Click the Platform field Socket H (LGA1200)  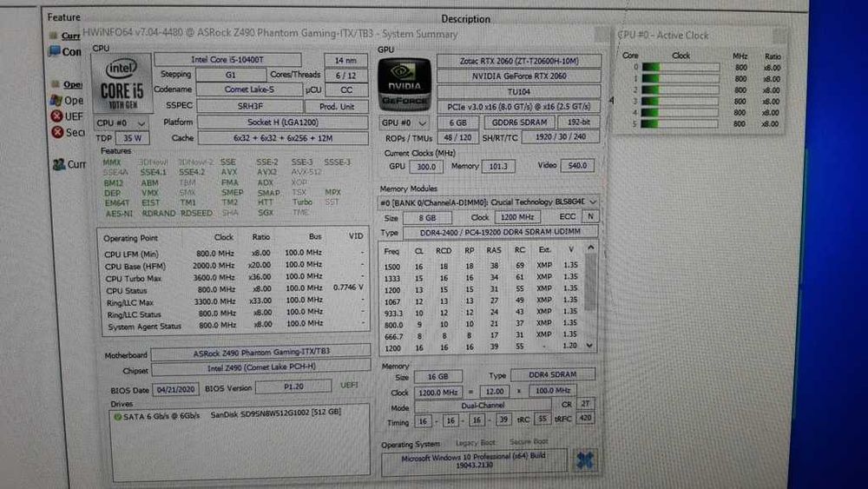283,122
